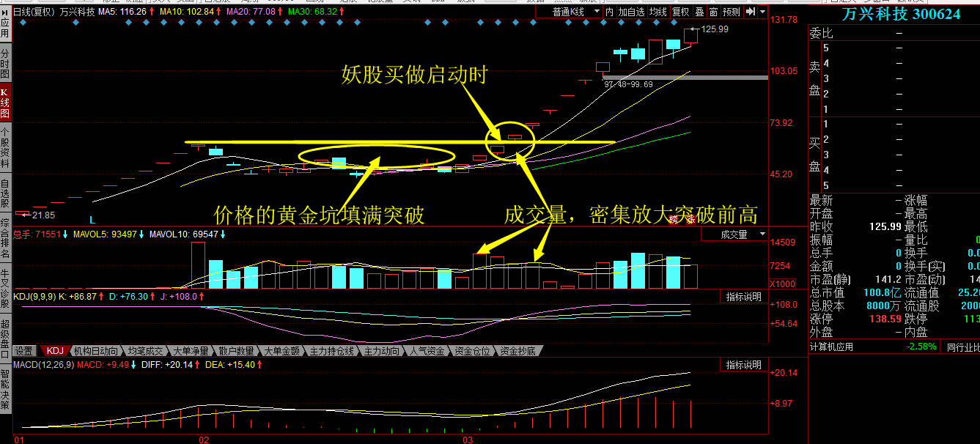Expand the dropdown arrow beside 预测

coord(762,11)
